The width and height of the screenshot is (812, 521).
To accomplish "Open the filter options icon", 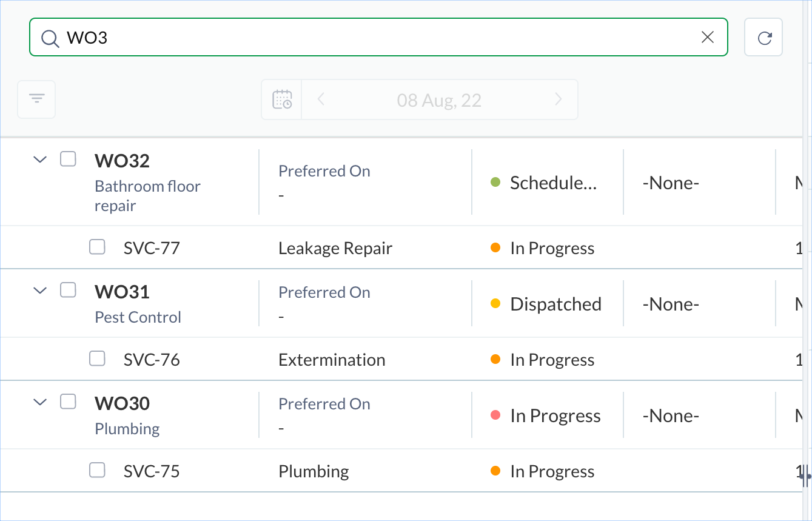I will [x=37, y=99].
